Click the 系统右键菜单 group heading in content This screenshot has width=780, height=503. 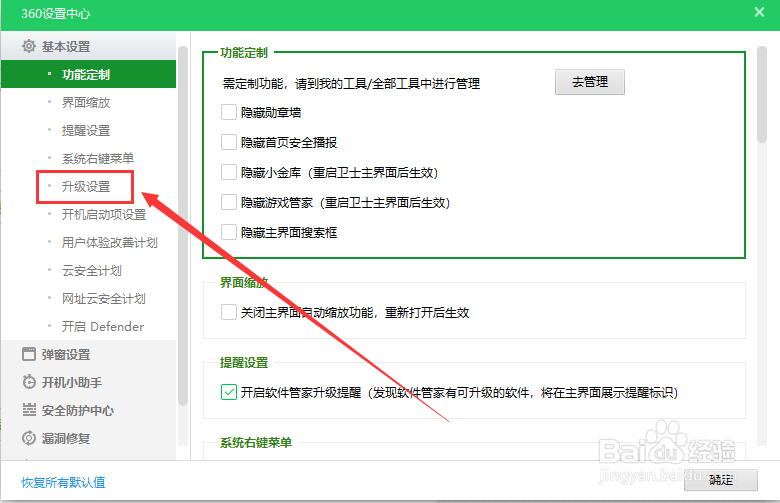[256, 442]
